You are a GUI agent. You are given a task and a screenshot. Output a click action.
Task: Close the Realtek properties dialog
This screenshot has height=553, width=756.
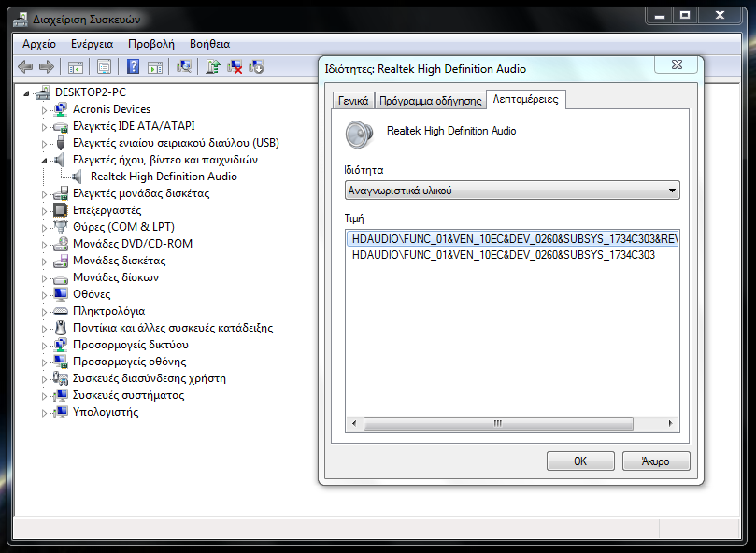(677, 64)
